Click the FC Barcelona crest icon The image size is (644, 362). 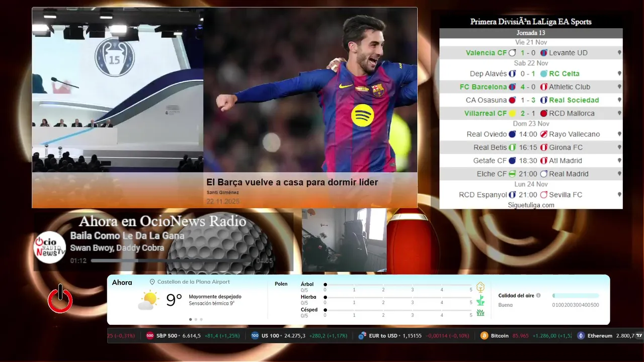coord(512,87)
